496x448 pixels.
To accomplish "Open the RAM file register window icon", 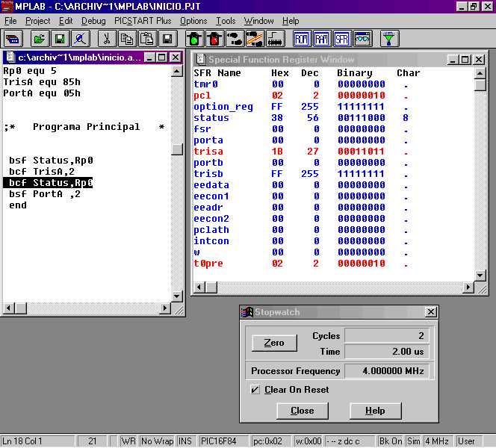I will (x=322, y=38).
